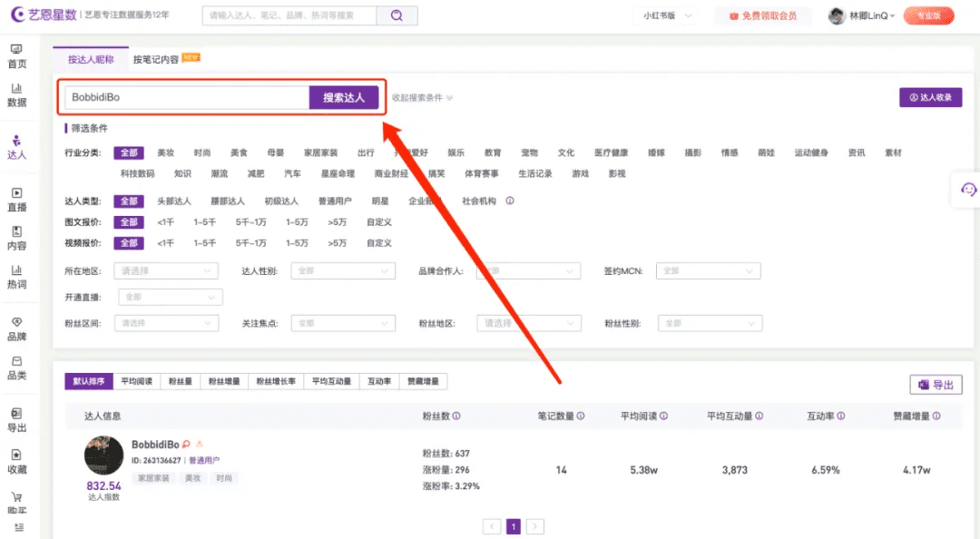Open the 所在地区 dropdown
This screenshot has width=980, height=539.
click(166, 270)
